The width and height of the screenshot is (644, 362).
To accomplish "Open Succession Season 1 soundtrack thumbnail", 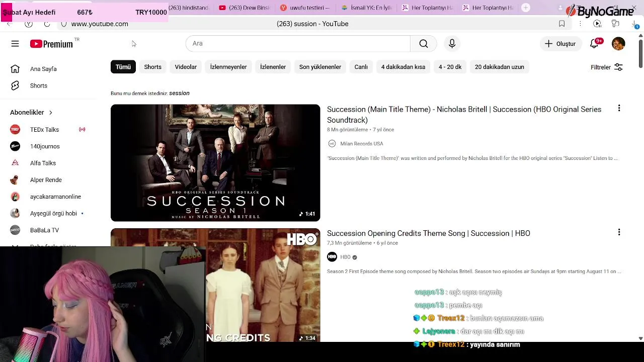I will point(215,163).
